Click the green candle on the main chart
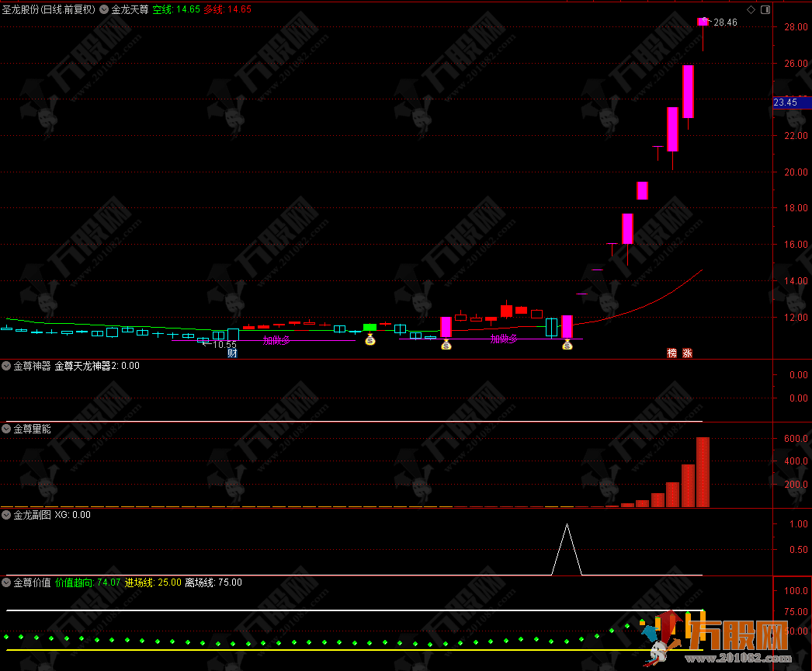Viewport: 812px width, 671px height. point(370,327)
